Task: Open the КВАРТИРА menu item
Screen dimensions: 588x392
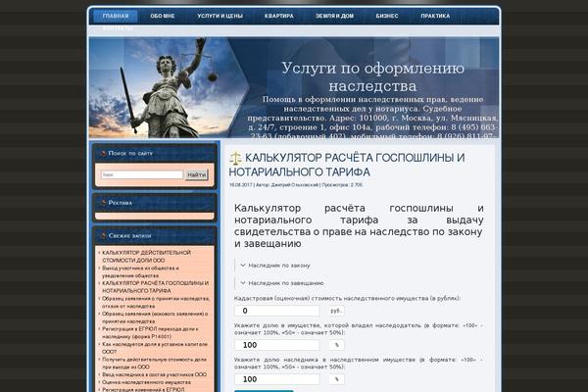Action: point(279,16)
